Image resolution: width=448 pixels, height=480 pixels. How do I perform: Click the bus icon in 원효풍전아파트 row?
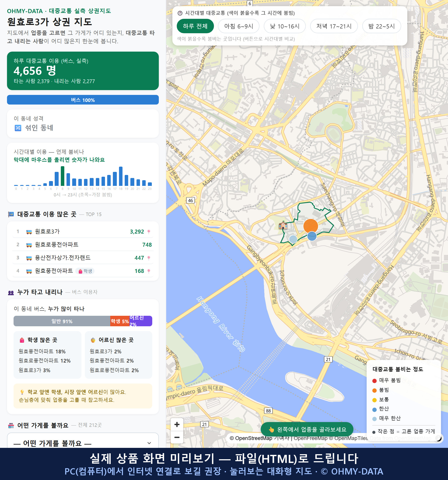[29, 271]
